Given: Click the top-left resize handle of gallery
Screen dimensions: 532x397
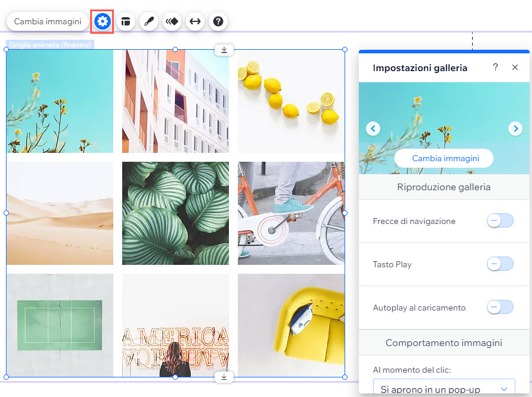Looking at the screenshot, I should (6, 50).
